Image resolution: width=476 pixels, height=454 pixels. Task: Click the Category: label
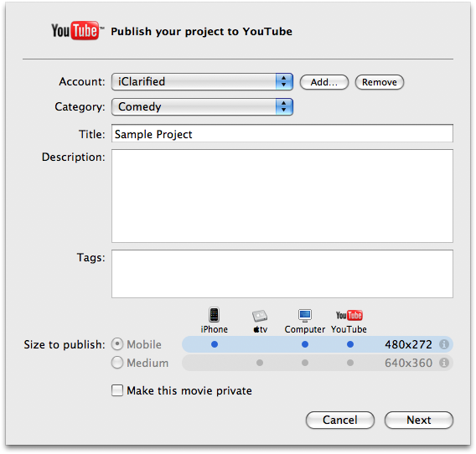point(80,107)
